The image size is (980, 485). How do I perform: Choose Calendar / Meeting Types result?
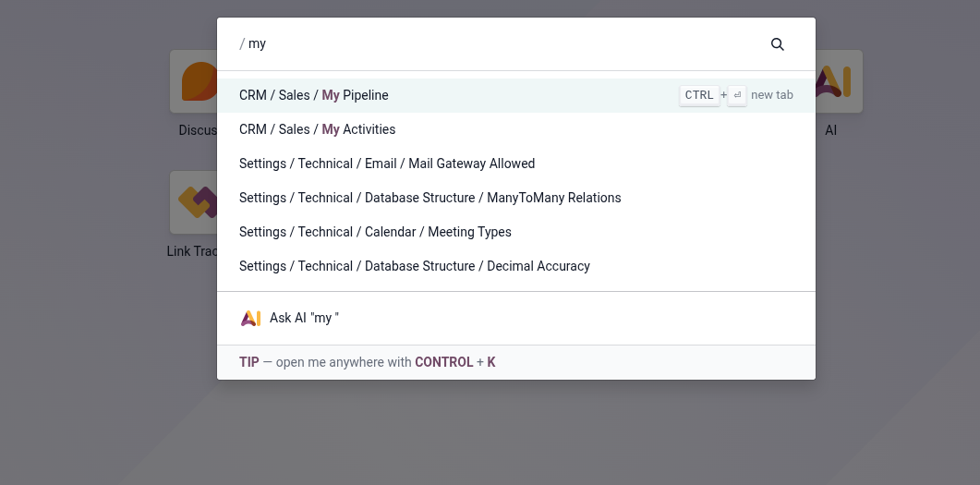pos(375,232)
